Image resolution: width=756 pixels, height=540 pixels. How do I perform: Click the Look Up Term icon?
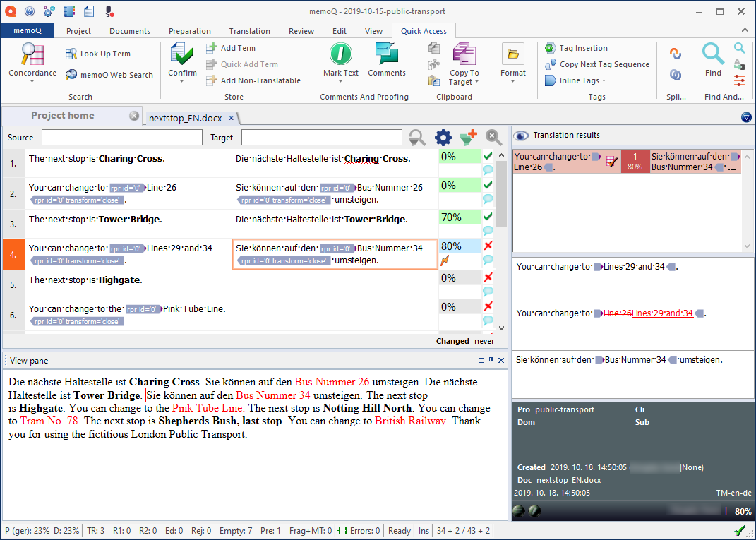(x=71, y=54)
